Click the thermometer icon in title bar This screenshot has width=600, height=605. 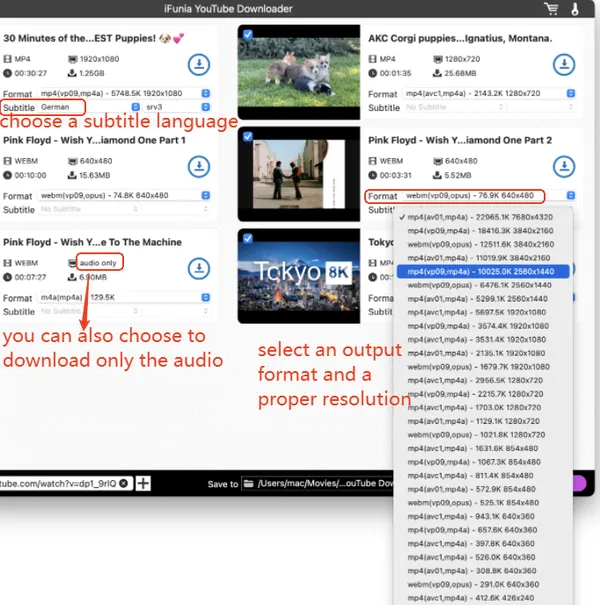[576, 10]
